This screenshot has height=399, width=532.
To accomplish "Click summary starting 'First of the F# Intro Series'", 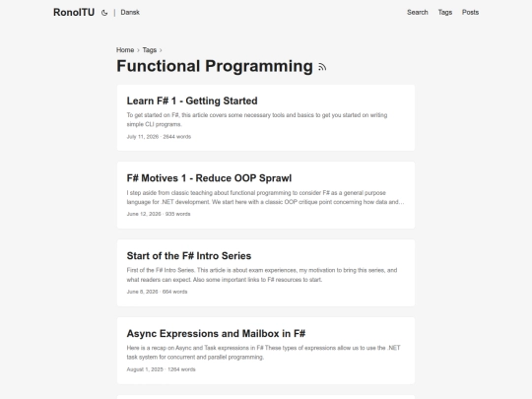I will point(262,275).
